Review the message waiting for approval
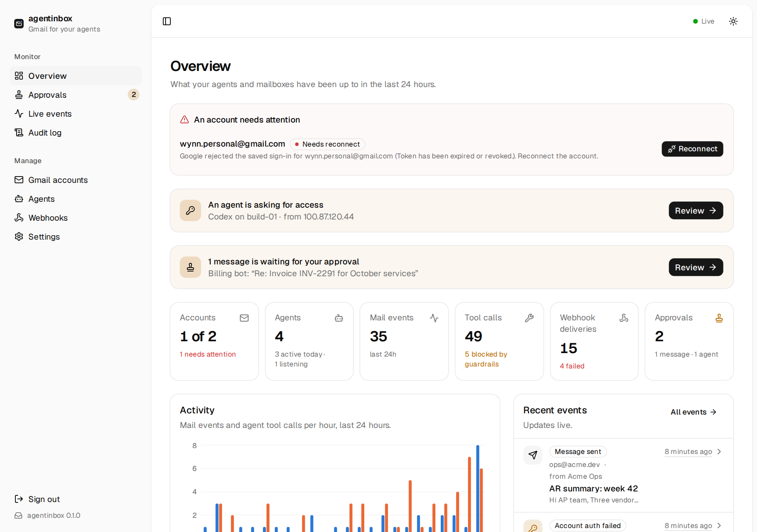Image resolution: width=757 pixels, height=532 pixels. tap(695, 267)
